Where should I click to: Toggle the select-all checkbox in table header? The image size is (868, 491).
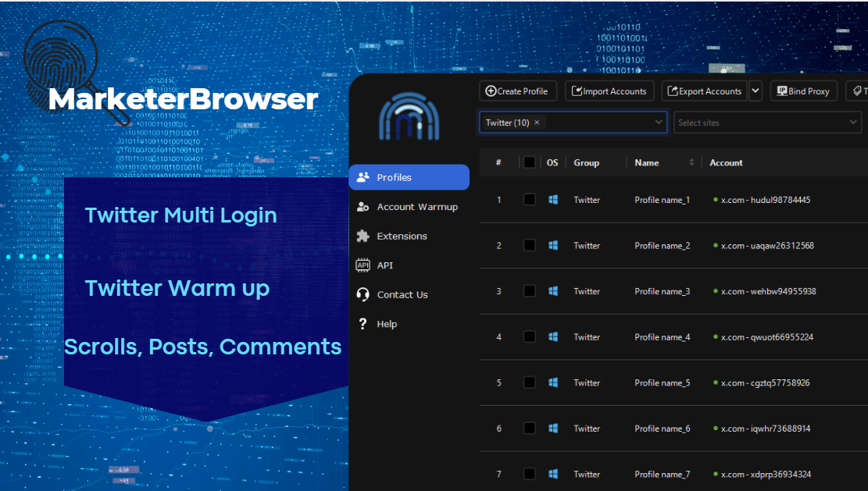pyautogui.click(x=530, y=162)
